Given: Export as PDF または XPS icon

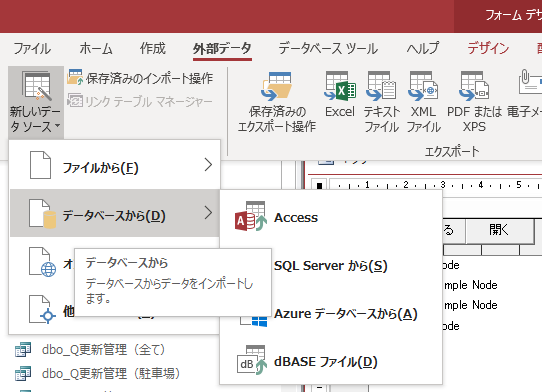Looking at the screenshot, I should (474, 86).
